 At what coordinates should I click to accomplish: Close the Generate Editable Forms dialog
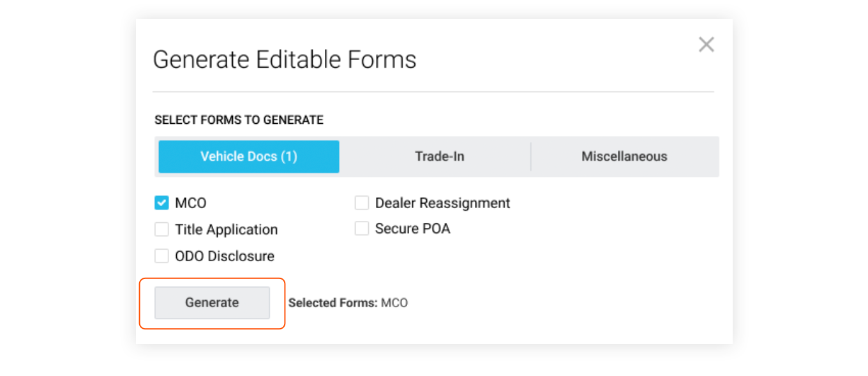pos(706,45)
